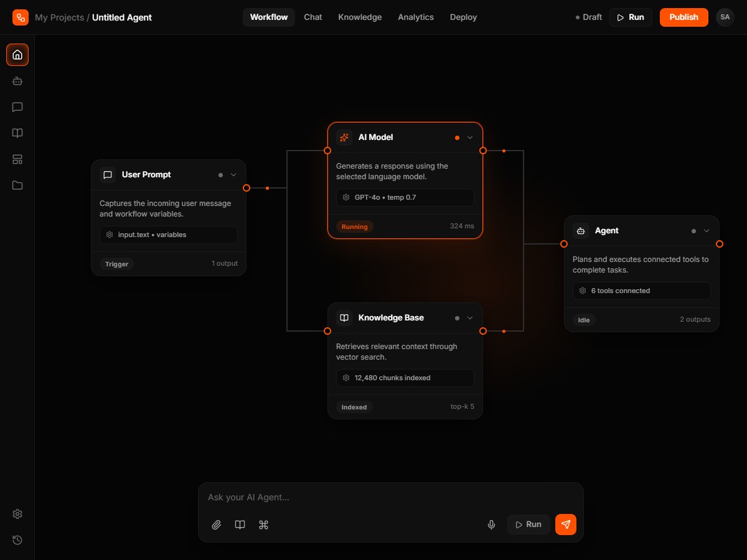Click the SA user avatar
Image resolution: width=747 pixels, height=560 pixels.
click(x=725, y=17)
